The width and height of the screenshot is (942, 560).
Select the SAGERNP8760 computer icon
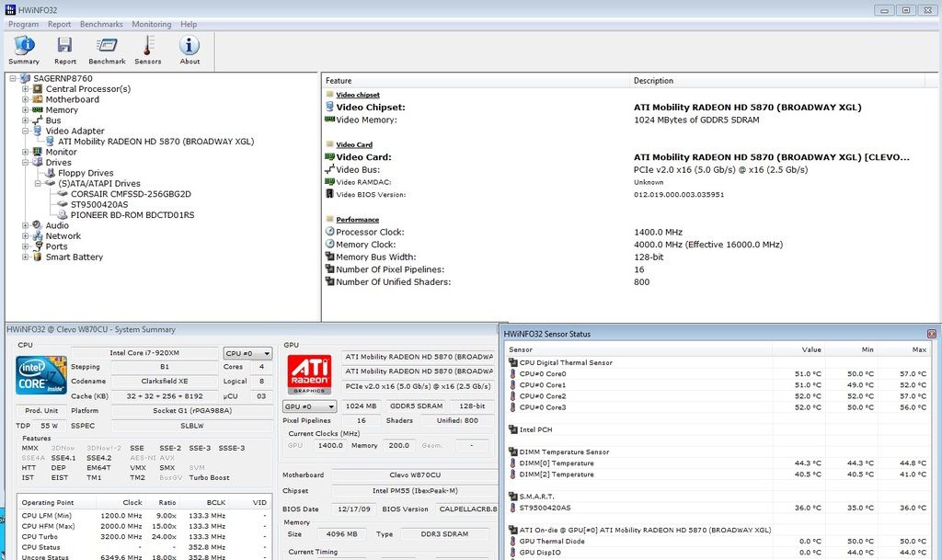click(x=25, y=79)
